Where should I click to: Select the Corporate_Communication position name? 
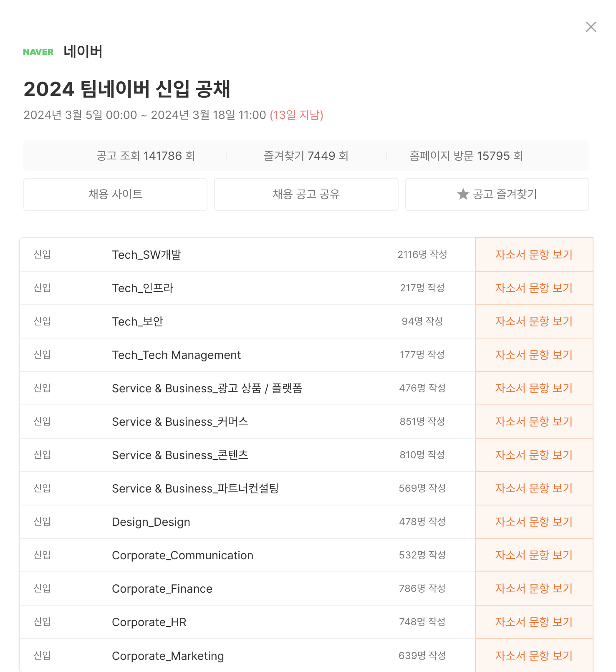tap(183, 555)
